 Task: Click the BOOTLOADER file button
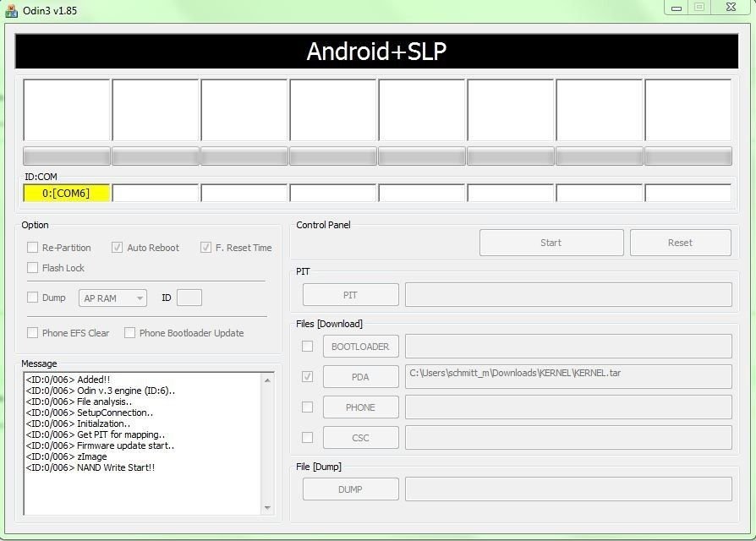point(360,347)
